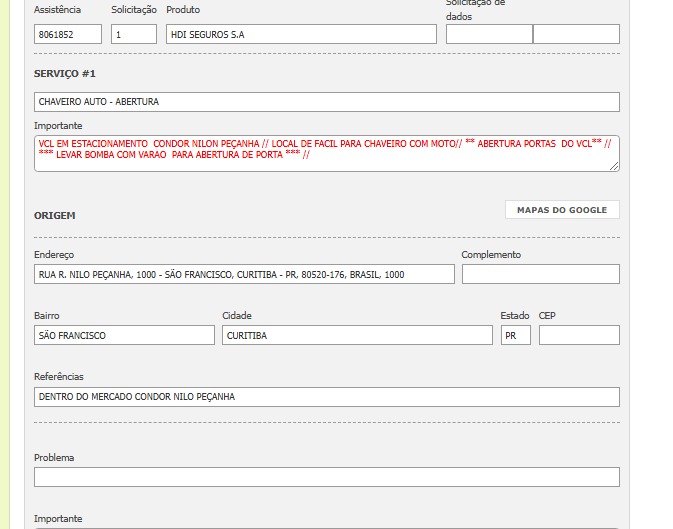Click the ORIGEM section heading
The image size is (673, 529).
point(55,215)
